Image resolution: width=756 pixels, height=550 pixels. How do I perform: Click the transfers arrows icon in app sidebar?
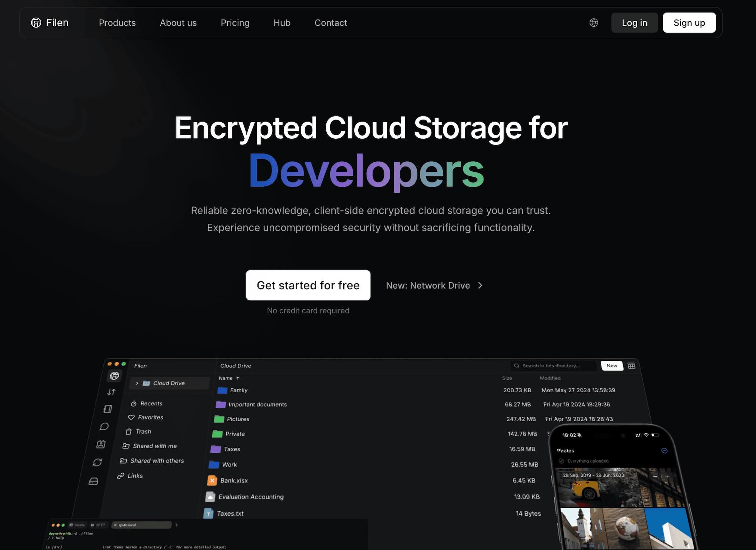pos(112,392)
